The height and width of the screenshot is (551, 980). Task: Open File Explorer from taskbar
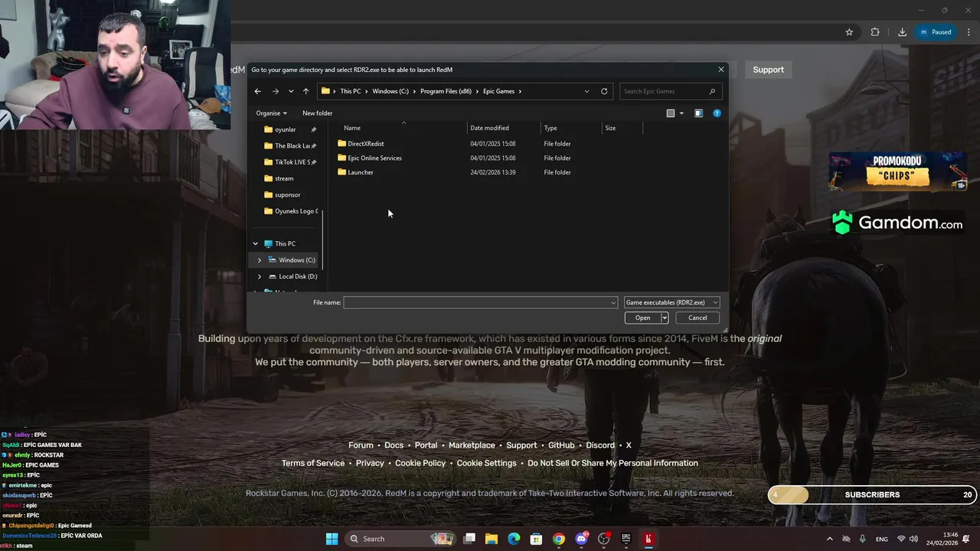click(492, 539)
